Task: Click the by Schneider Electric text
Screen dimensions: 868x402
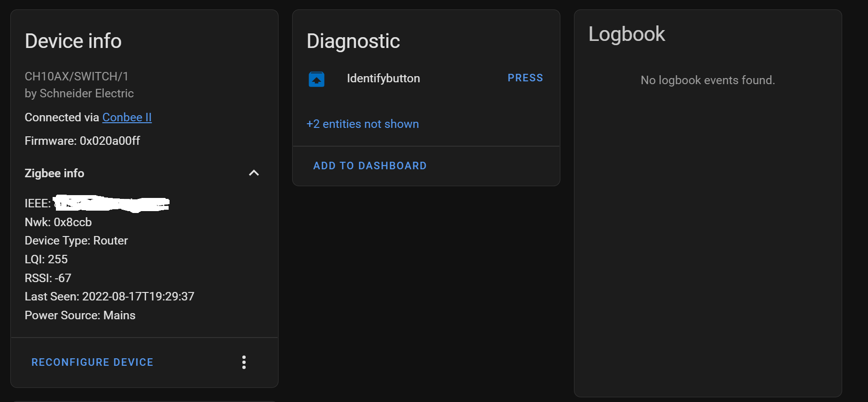Action: click(x=79, y=93)
